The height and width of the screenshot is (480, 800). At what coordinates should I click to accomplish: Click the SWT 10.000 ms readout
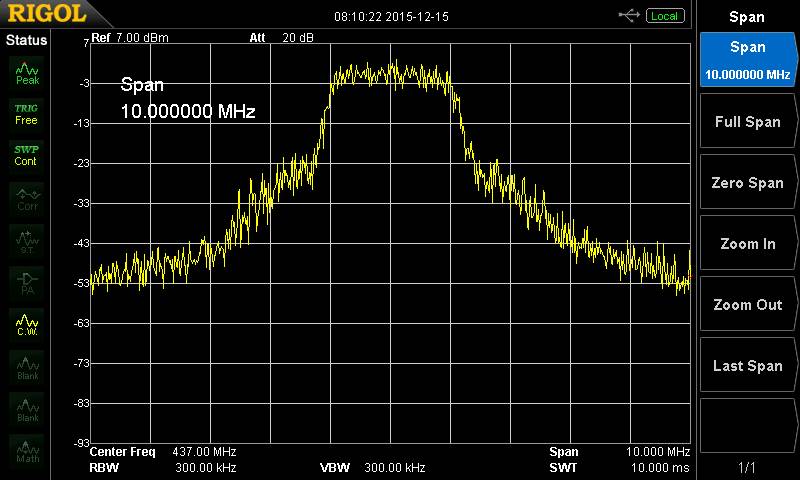(x=619, y=467)
